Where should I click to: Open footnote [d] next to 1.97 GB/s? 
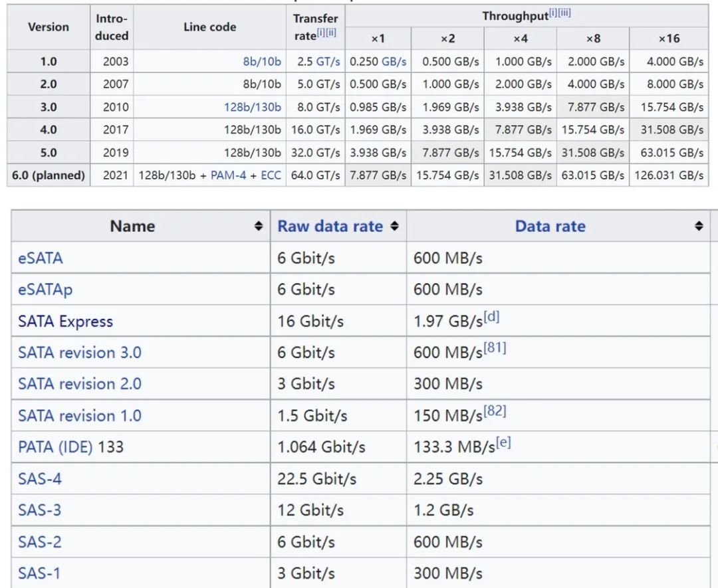point(491,316)
